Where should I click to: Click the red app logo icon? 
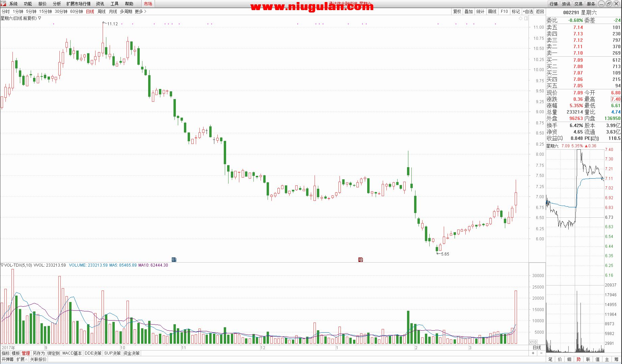pos(3,4)
